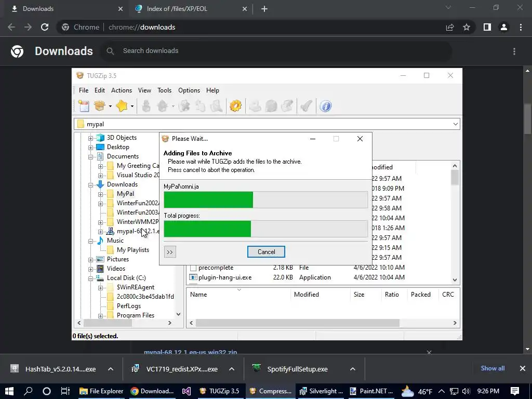Open the File menu in TUGZip
532x399 pixels.
[84, 90]
